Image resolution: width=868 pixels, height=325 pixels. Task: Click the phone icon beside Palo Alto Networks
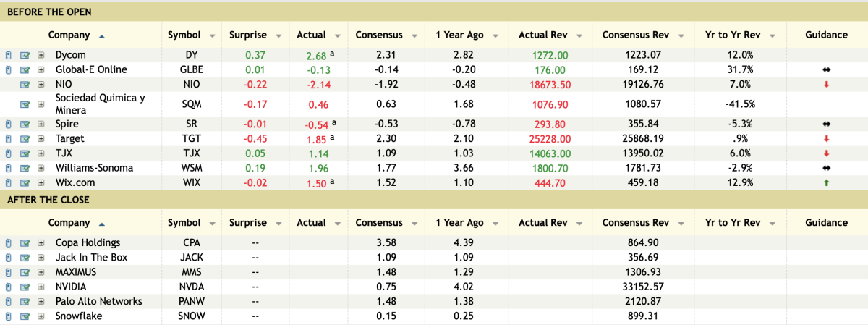tap(9, 302)
